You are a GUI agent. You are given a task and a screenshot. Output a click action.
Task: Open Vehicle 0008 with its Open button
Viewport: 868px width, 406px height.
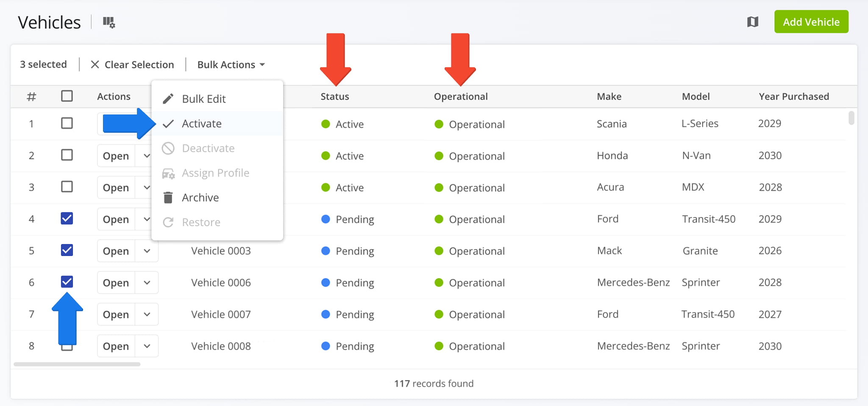coord(116,346)
